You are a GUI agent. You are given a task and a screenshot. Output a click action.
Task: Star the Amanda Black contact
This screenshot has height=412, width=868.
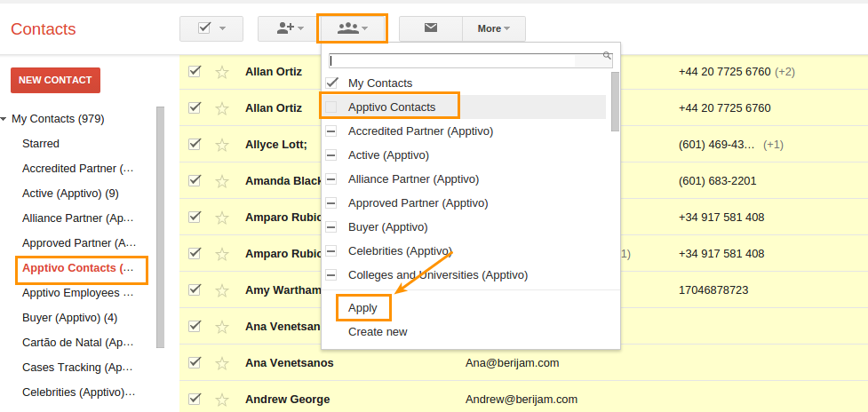(x=222, y=181)
